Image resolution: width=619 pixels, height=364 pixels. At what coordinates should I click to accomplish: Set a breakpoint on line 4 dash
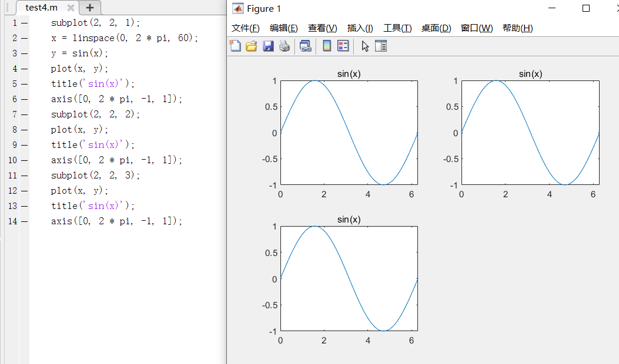click(x=25, y=69)
